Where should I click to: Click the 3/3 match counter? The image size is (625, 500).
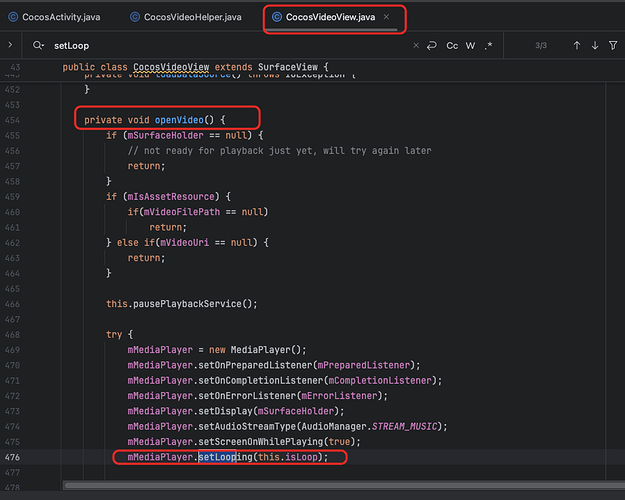point(541,45)
